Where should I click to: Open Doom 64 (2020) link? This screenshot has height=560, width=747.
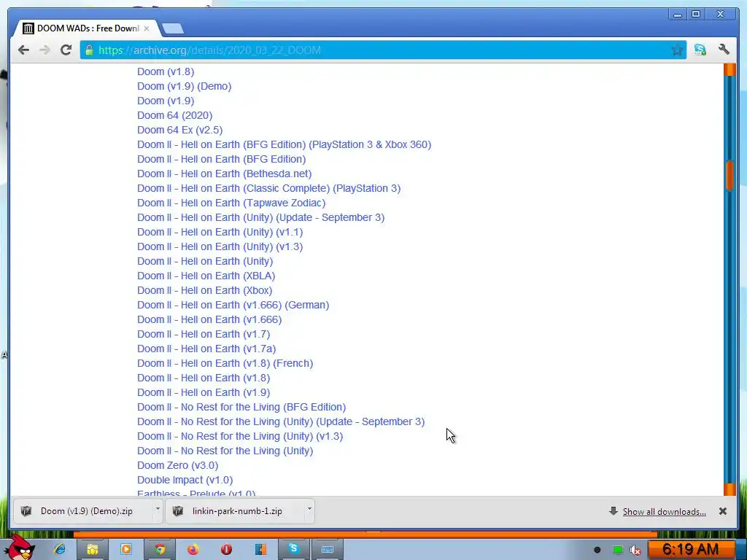point(174,116)
